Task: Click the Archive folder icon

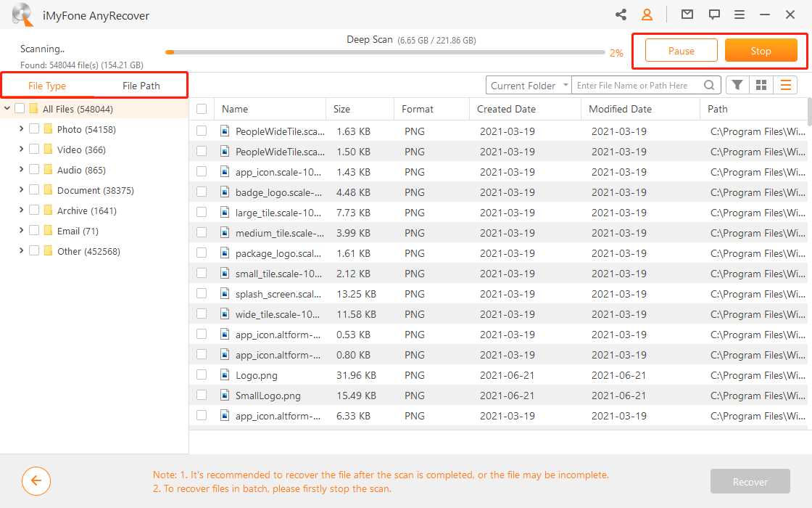Action: coord(48,210)
